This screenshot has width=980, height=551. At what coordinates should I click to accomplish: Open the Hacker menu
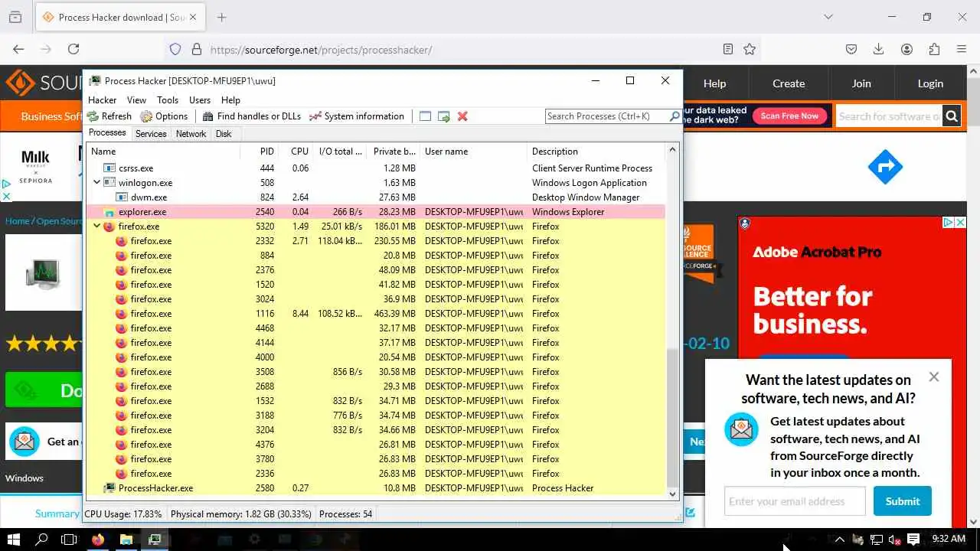[103, 100]
